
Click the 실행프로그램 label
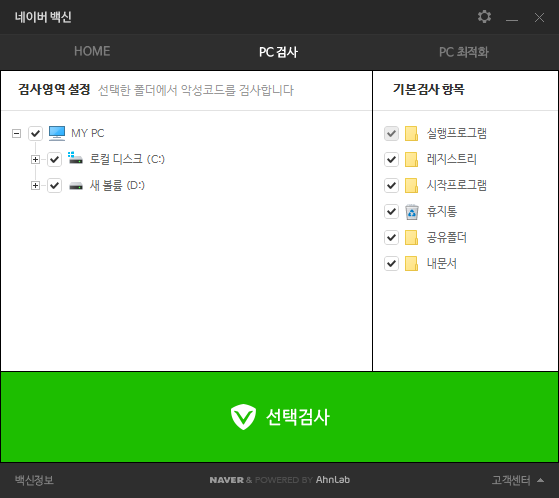(457, 133)
